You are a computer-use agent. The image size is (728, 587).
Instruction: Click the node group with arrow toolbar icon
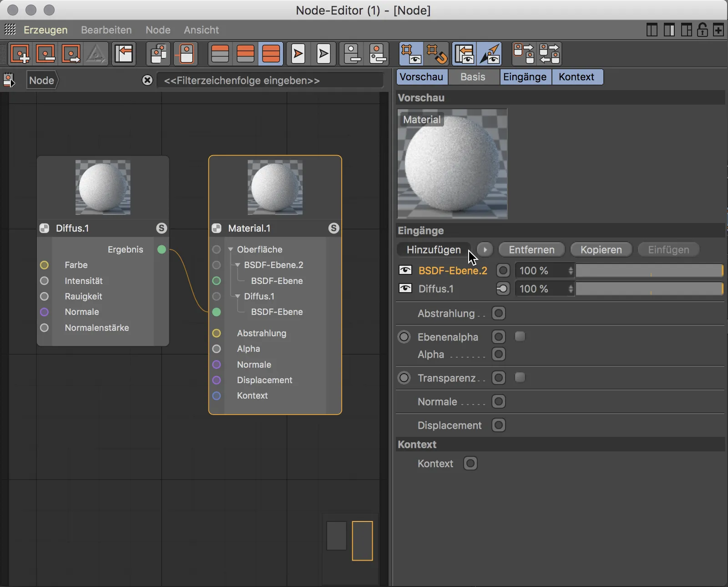pyautogui.click(x=71, y=54)
